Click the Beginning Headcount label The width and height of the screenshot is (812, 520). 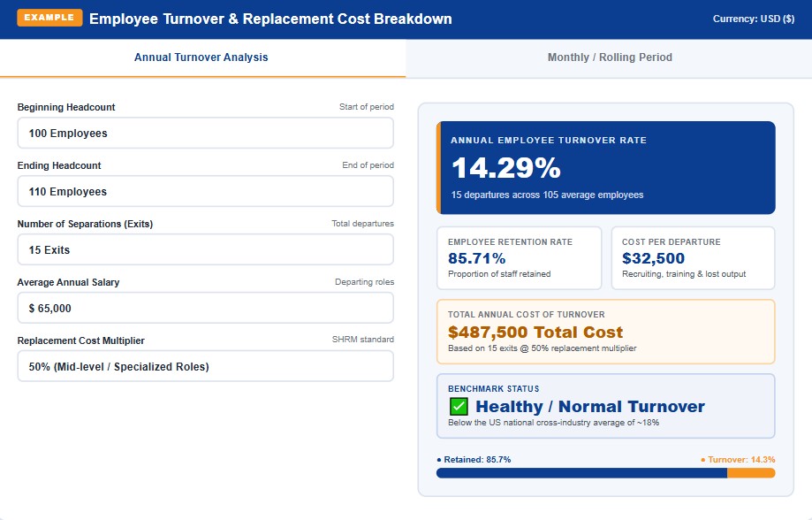pos(66,107)
